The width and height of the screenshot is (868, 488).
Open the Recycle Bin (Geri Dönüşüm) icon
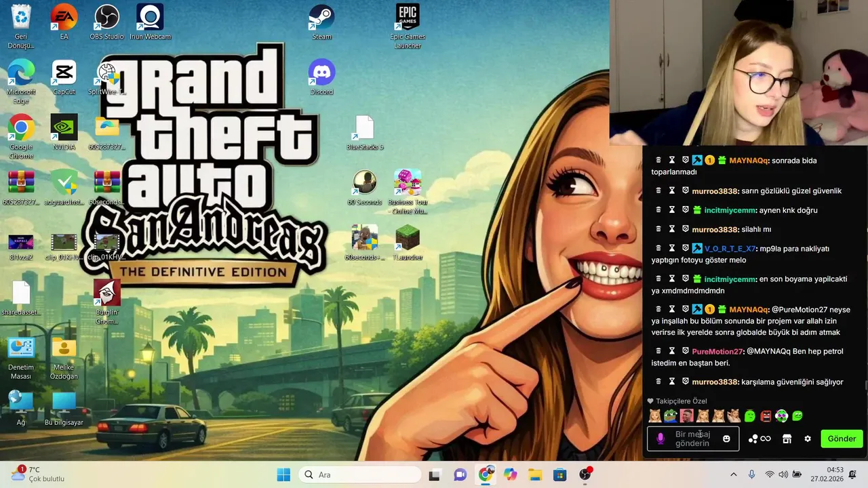(21, 26)
